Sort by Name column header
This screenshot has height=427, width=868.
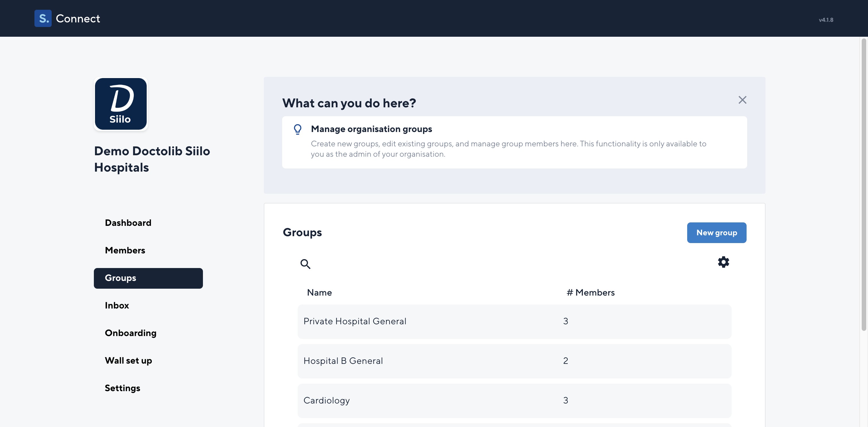pos(319,293)
